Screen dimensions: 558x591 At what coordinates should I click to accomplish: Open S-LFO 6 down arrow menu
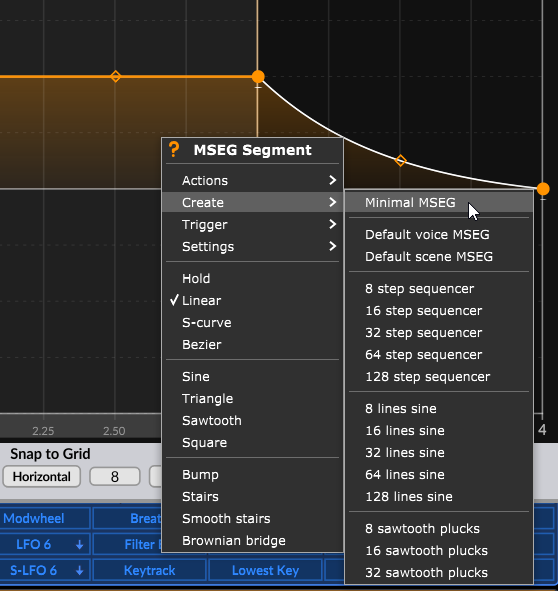[x=80, y=571]
